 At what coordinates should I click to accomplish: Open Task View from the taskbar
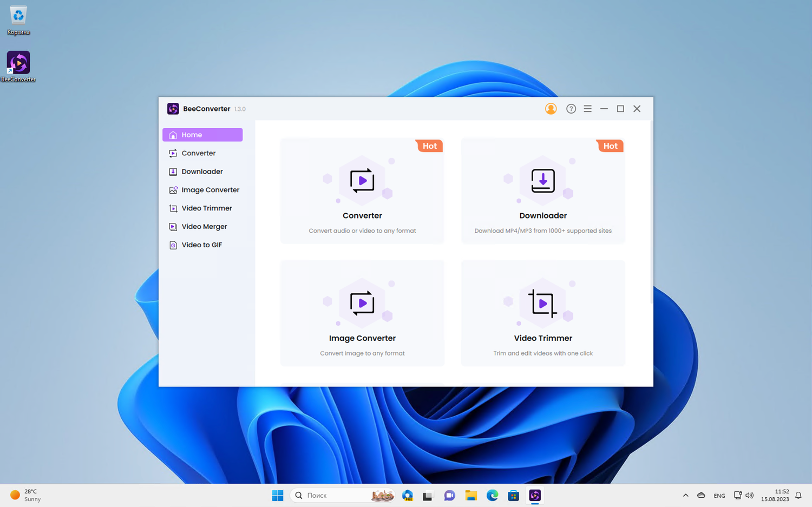[x=428, y=495]
